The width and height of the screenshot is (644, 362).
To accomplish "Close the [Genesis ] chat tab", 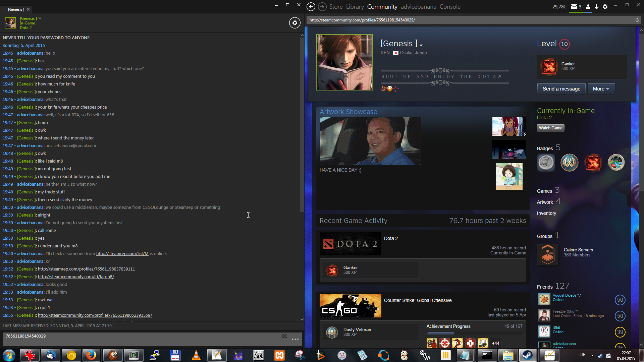I will (28, 9).
